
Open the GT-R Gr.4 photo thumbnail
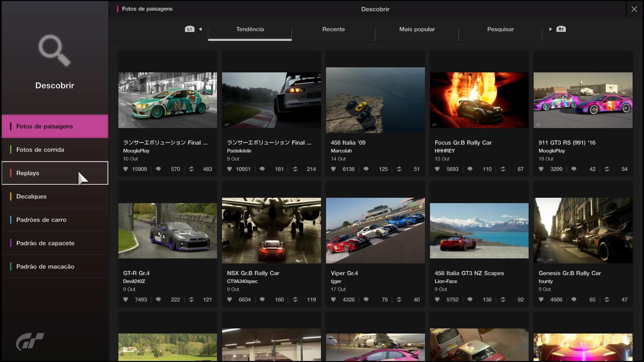coord(168,231)
